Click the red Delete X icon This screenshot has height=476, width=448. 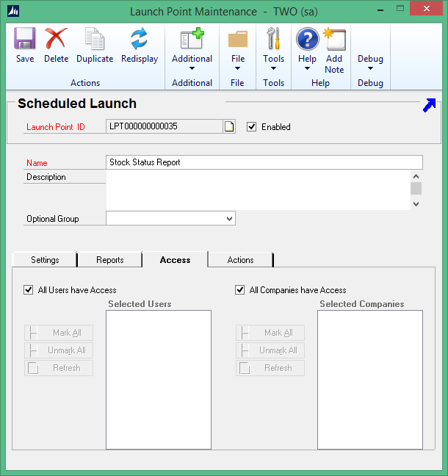(56, 38)
